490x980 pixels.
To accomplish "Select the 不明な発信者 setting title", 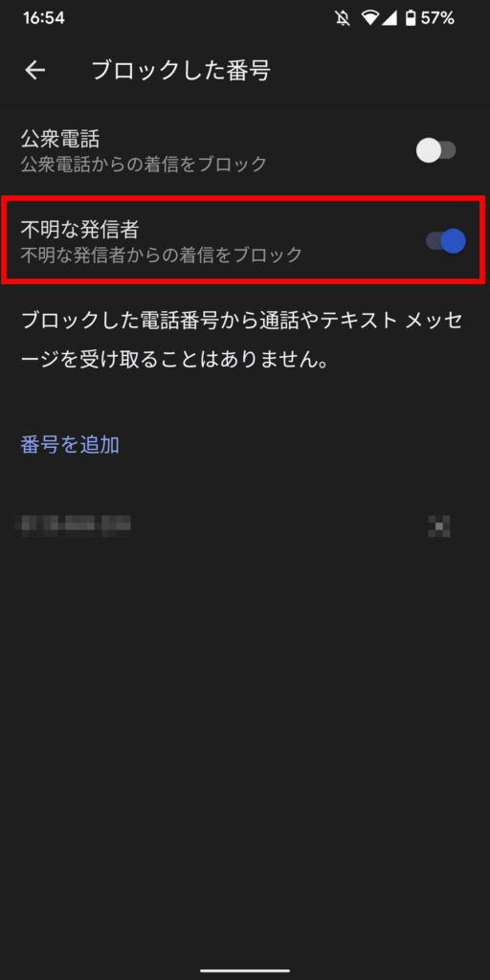I will [x=80, y=230].
